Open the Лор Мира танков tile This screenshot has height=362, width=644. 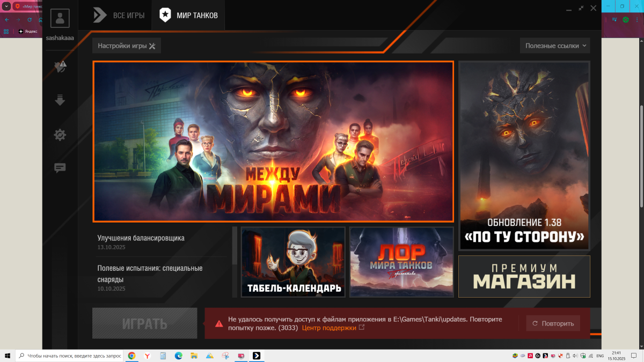pyautogui.click(x=401, y=262)
